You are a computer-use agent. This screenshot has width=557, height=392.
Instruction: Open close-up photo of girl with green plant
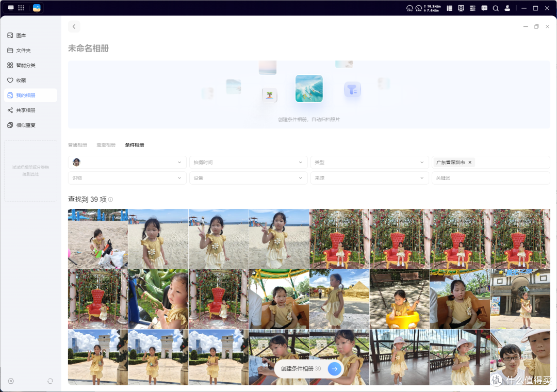[x=158, y=299]
